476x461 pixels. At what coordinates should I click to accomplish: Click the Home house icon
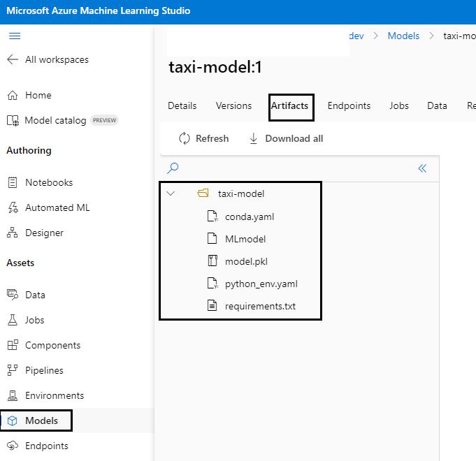(x=13, y=95)
